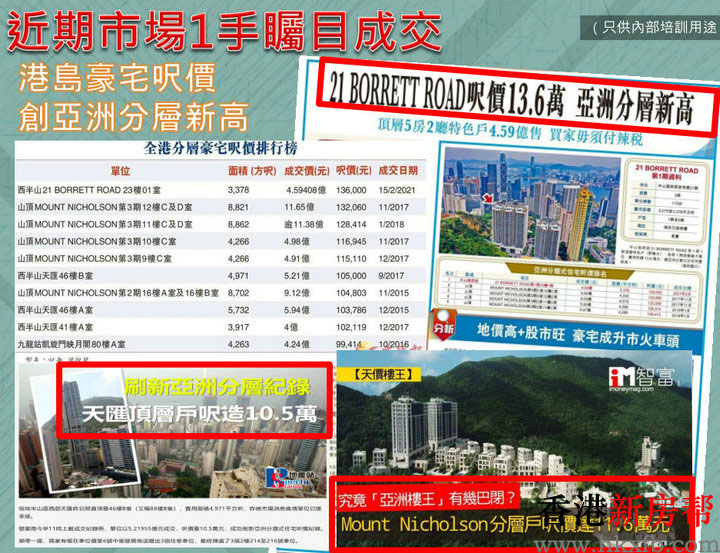Click the red 分析 badge icon
Image resolution: width=720 pixels, height=553 pixels.
pos(444,325)
